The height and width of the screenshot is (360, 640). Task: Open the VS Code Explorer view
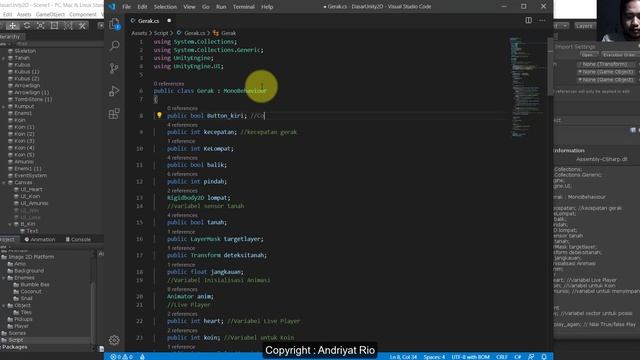pyautogui.click(x=114, y=24)
